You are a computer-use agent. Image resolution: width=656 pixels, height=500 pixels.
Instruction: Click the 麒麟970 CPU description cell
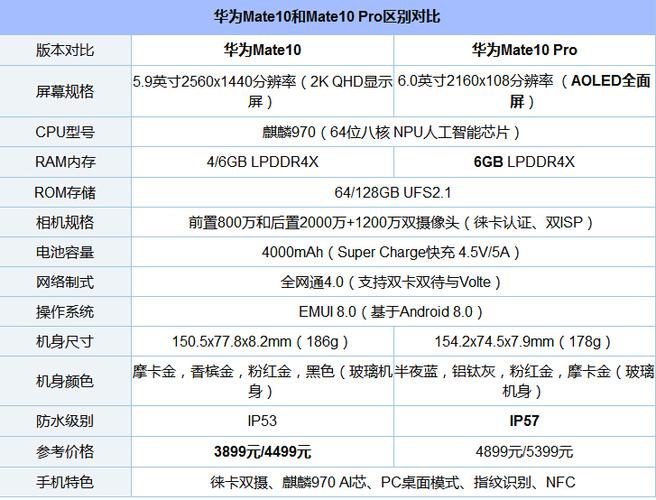(x=391, y=132)
